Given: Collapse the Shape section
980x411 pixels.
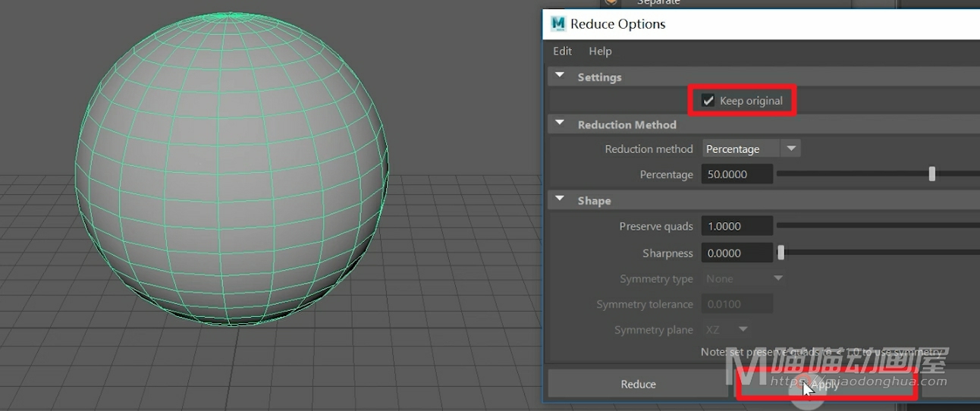Looking at the screenshot, I should [560, 199].
